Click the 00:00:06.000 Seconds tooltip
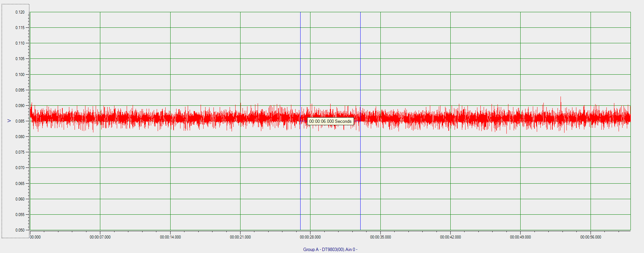Image resolution: width=644 pixels, height=253 pixels. tap(331, 121)
